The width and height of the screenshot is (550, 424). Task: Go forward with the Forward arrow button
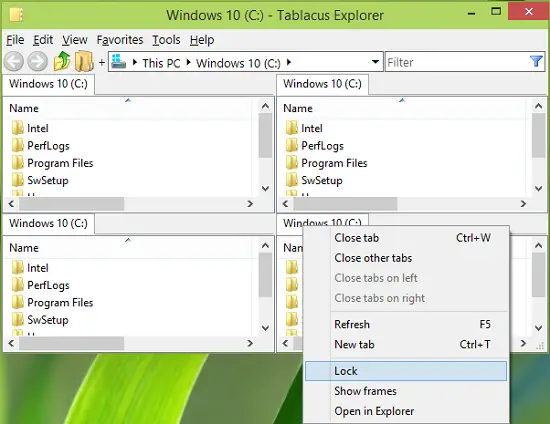[38, 62]
